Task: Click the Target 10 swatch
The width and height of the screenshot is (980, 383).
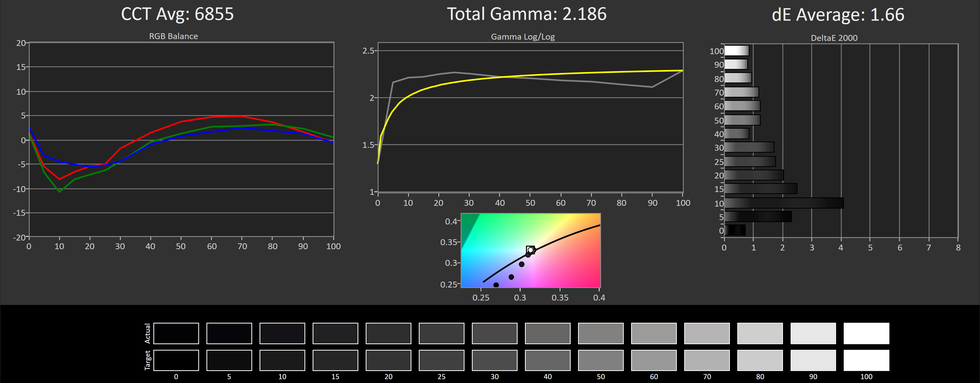Action: click(x=282, y=360)
